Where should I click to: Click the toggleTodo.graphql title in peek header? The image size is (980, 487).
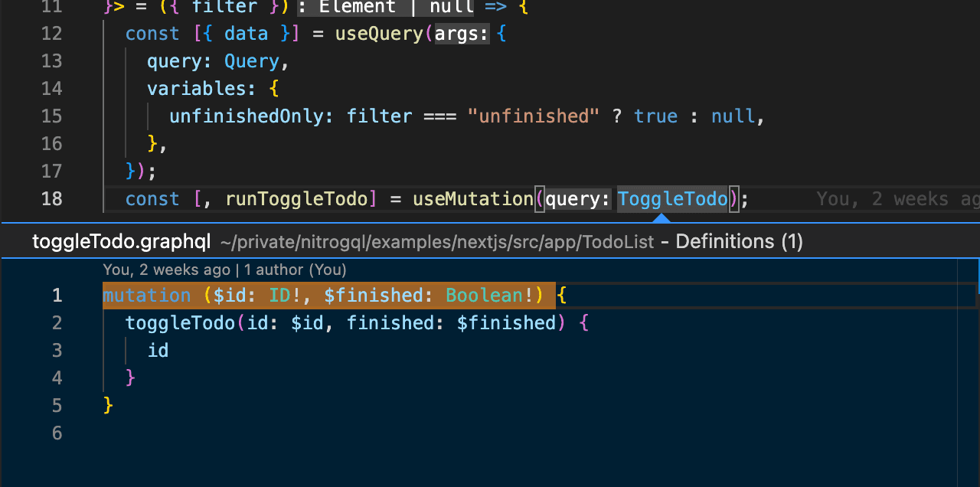coord(120,241)
